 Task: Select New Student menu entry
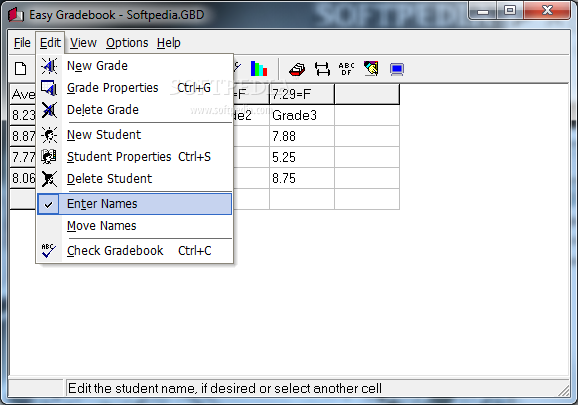tap(135, 135)
